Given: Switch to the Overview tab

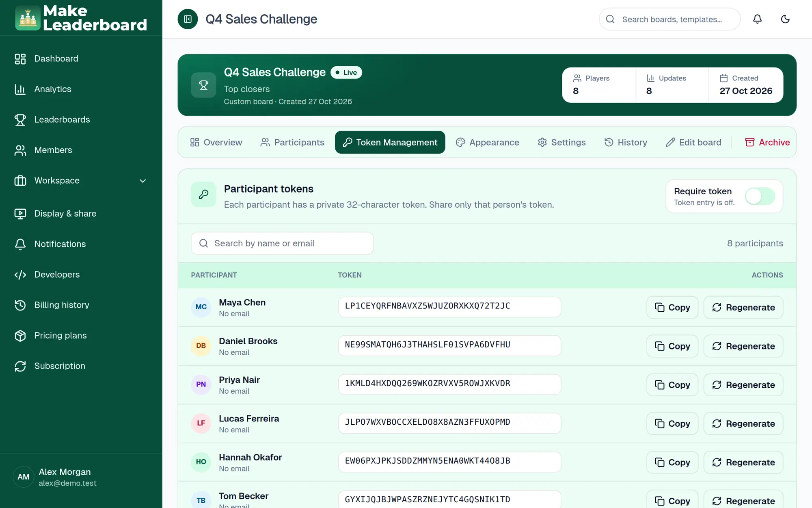Looking at the screenshot, I should point(216,142).
